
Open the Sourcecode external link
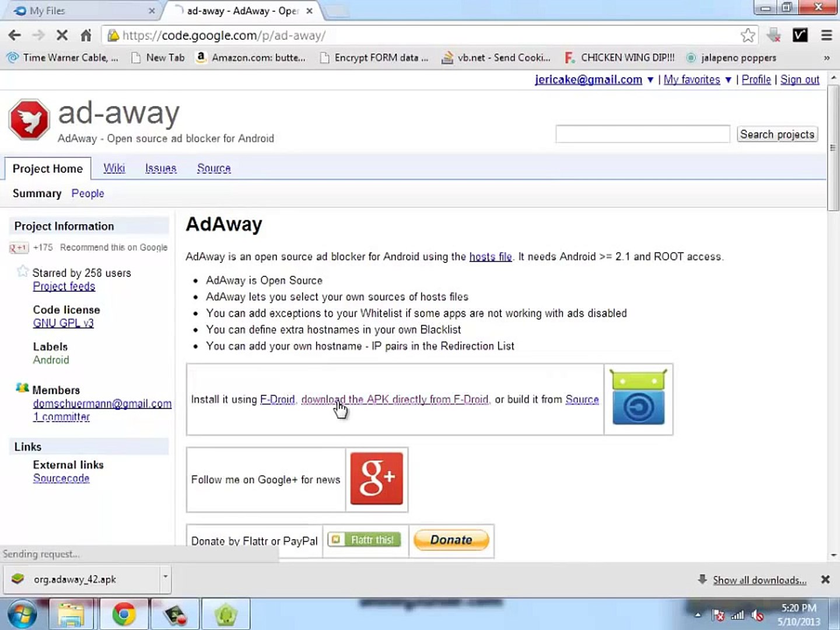coord(61,478)
